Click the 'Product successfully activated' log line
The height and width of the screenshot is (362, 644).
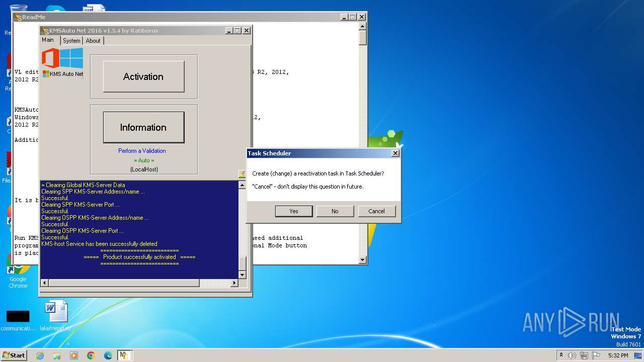tap(139, 257)
